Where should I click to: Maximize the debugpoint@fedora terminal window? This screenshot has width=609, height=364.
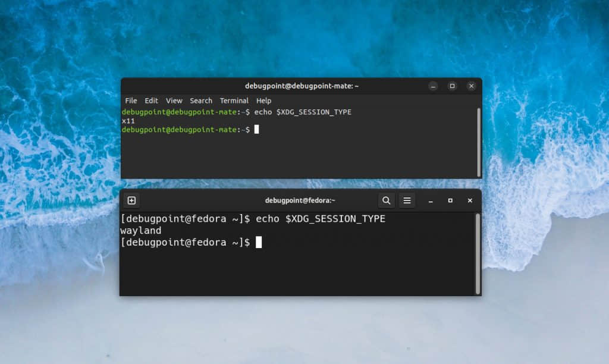[x=450, y=200]
